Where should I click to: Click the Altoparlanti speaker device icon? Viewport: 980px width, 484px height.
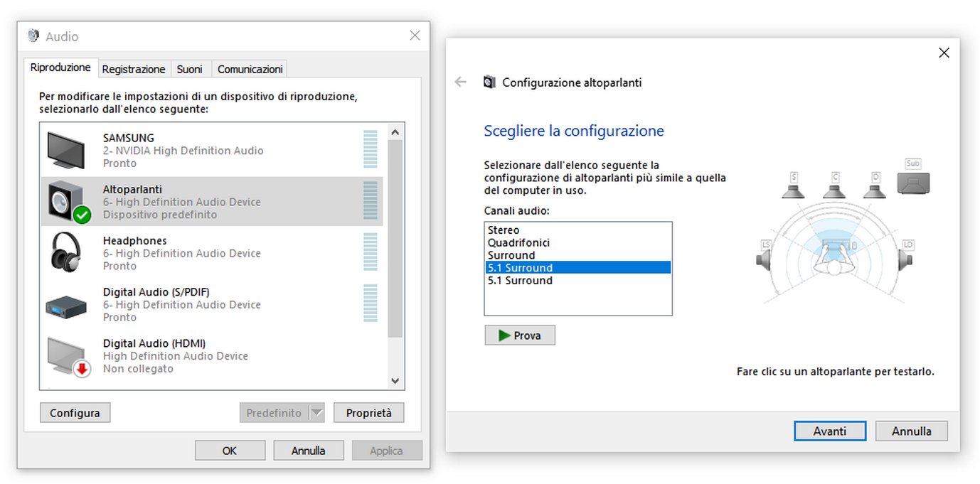click(68, 202)
